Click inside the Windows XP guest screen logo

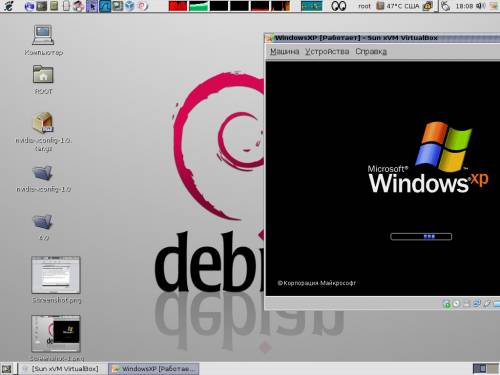click(428, 158)
